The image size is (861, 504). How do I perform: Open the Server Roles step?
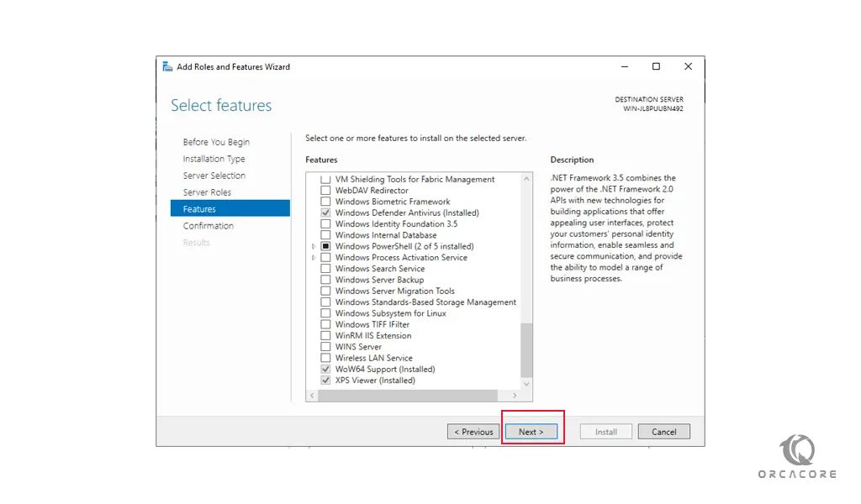point(207,192)
